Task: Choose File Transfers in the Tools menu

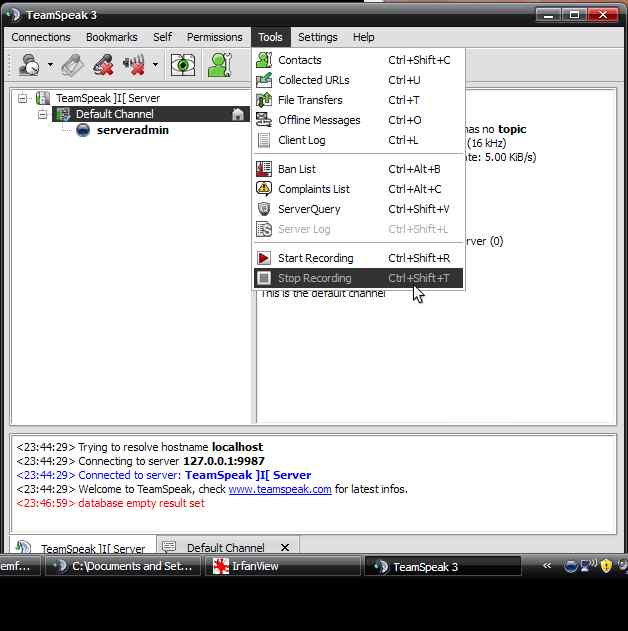Action: [x=358, y=100]
